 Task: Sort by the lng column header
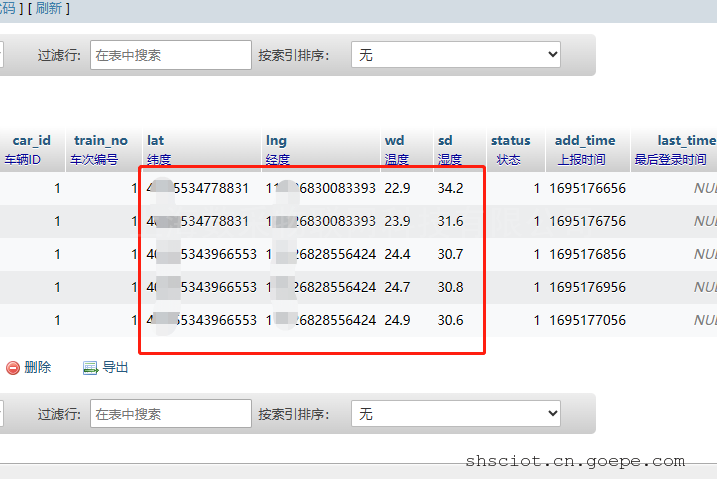coord(276,141)
